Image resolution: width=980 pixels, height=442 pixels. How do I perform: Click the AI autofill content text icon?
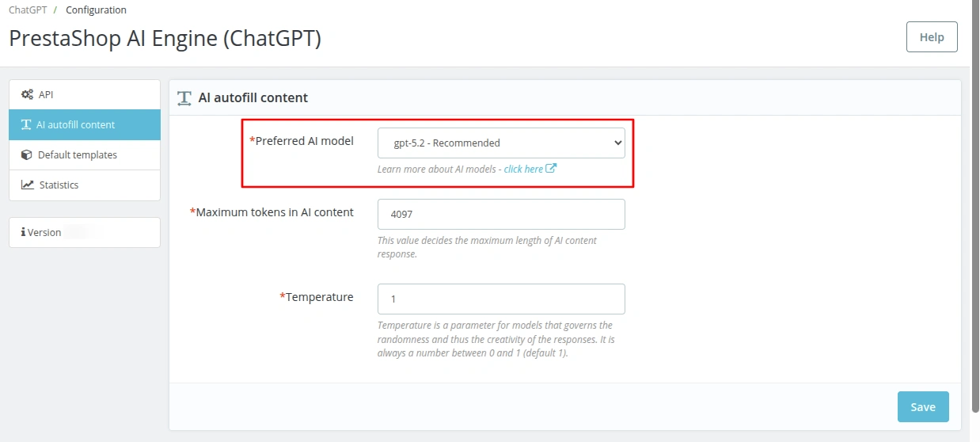26,124
